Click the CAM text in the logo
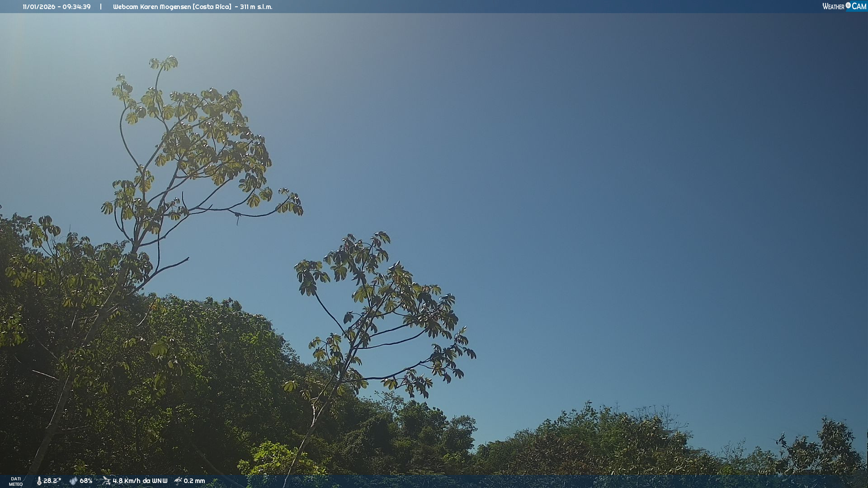This screenshot has width=868, height=488. pos(859,6)
